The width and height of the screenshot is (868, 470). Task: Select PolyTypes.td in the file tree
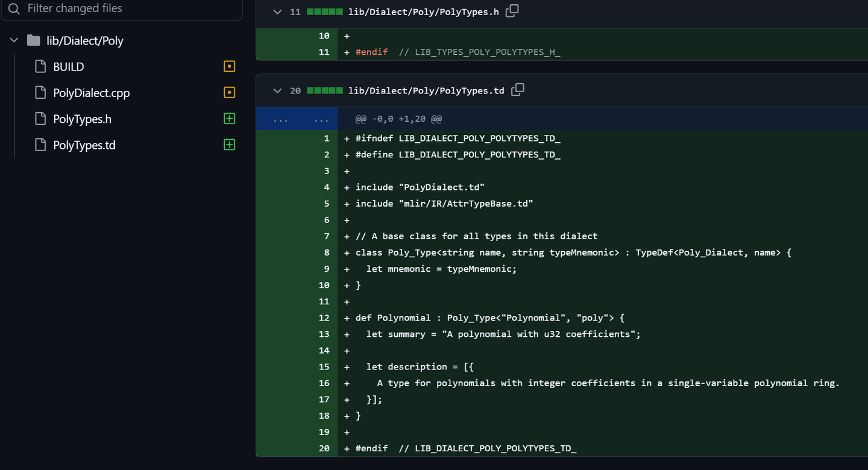(84, 145)
